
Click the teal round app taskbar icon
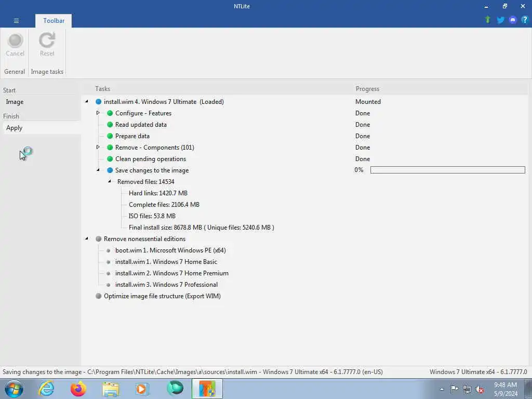pos(175,389)
